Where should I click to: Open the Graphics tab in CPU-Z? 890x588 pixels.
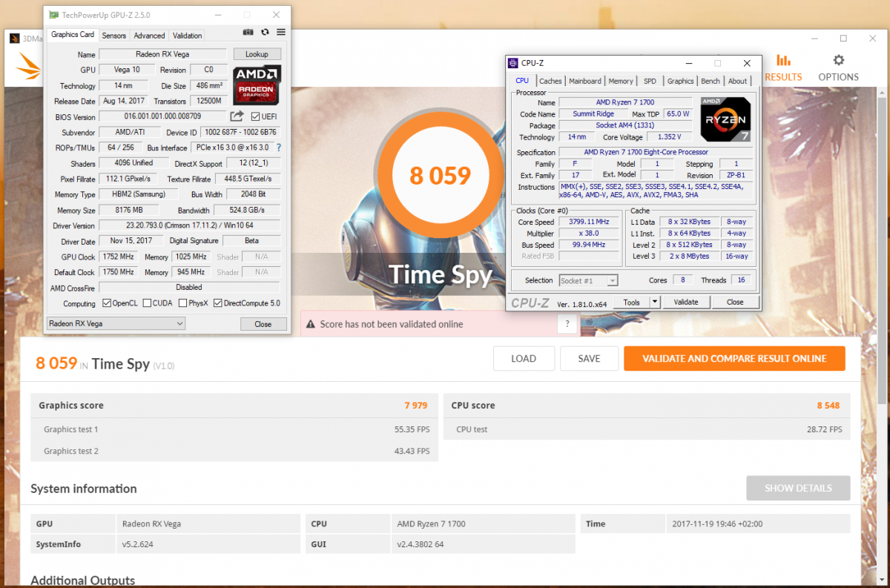(x=680, y=82)
